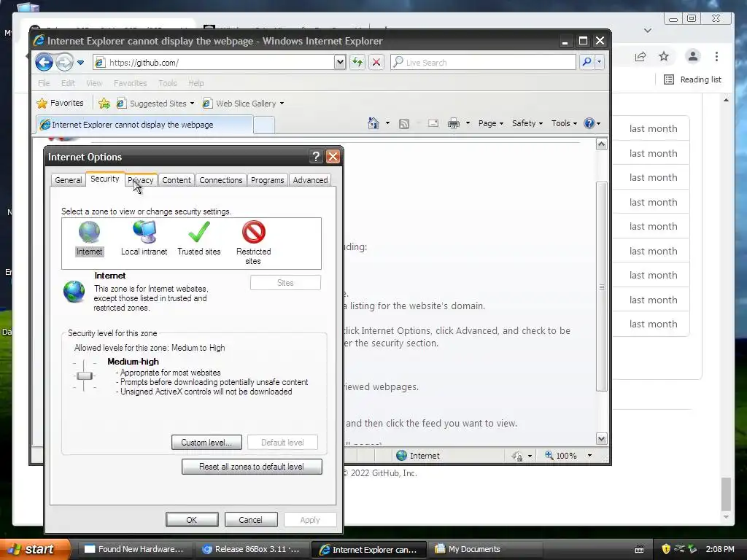Click Reset all zones to default level
The height and width of the screenshot is (560, 747).
click(252, 467)
